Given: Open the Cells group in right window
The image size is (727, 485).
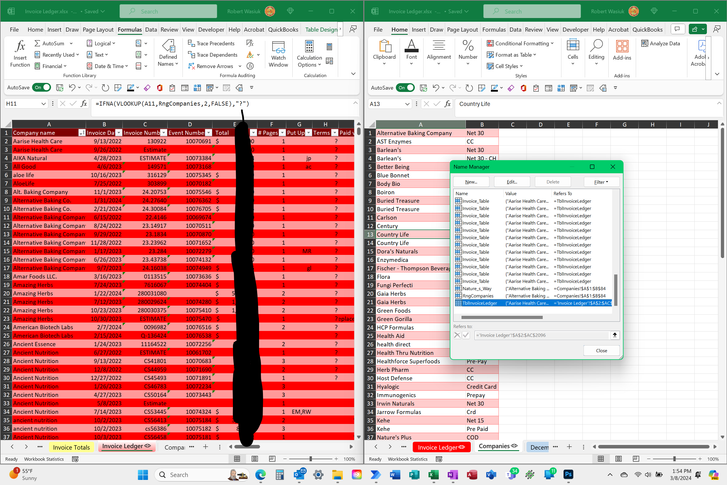Looking at the screenshot, I should point(573,52).
